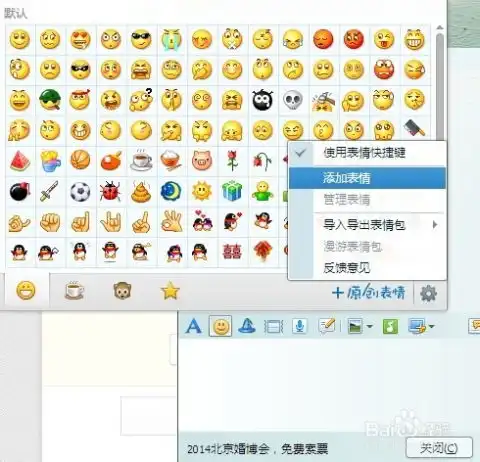The height and width of the screenshot is (462, 480).
Task: Insert the heart-eyes emoji
Action: 80,39
